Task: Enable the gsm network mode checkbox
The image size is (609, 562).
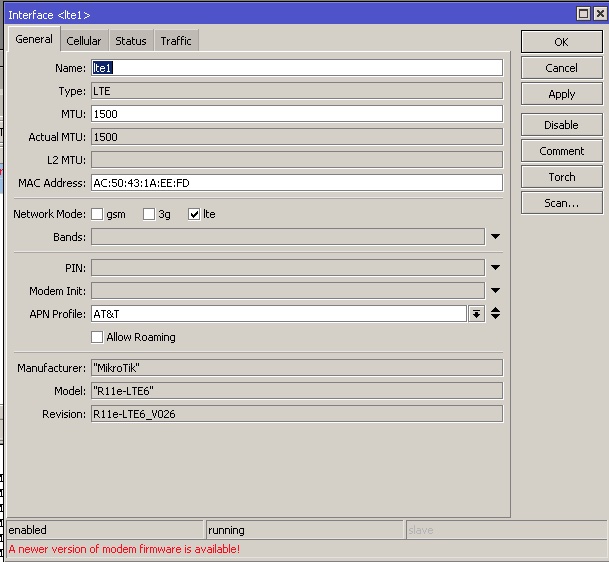Action: tap(97, 214)
